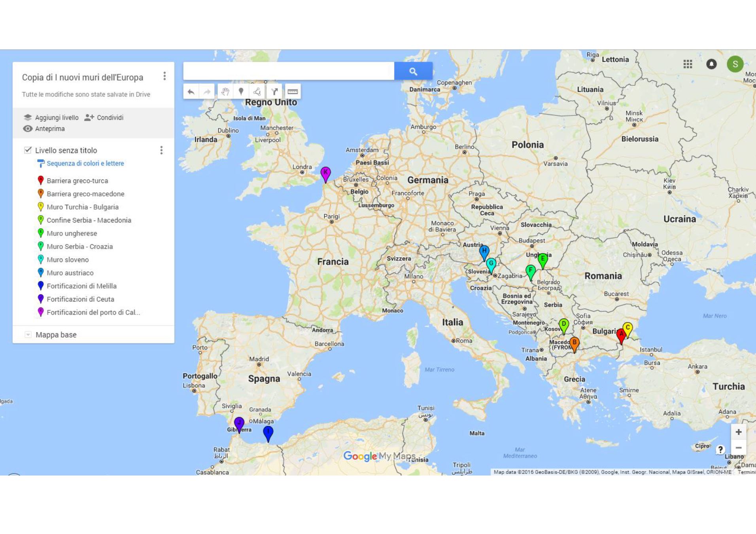Click purple marker J at Gibraltar
Viewport: 756px width, 534px height.
pyautogui.click(x=239, y=423)
